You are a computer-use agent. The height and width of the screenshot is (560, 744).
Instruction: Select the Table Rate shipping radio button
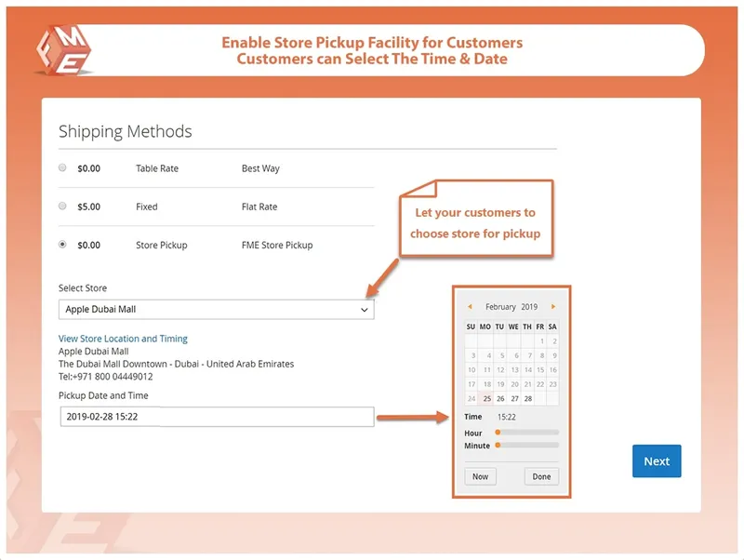(x=62, y=167)
